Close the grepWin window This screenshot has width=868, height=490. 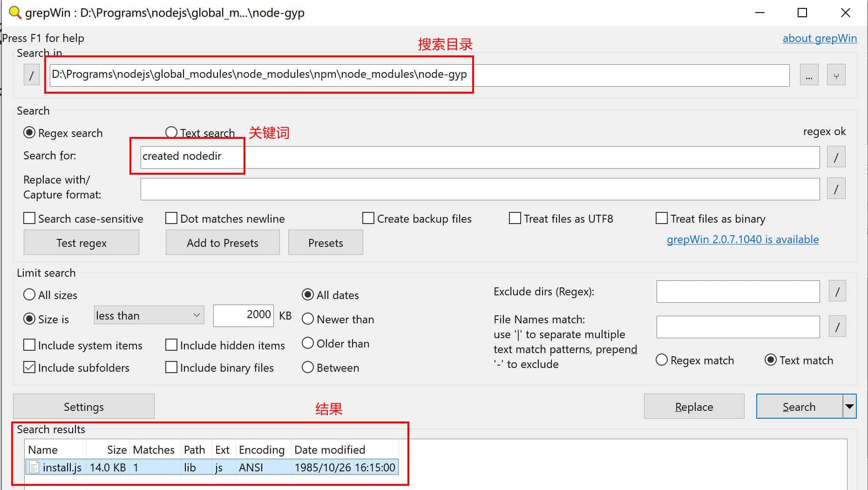(x=846, y=13)
